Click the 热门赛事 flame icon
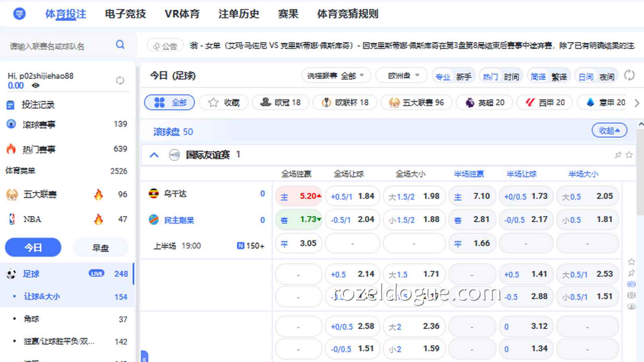The width and height of the screenshot is (644, 362). (11, 149)
